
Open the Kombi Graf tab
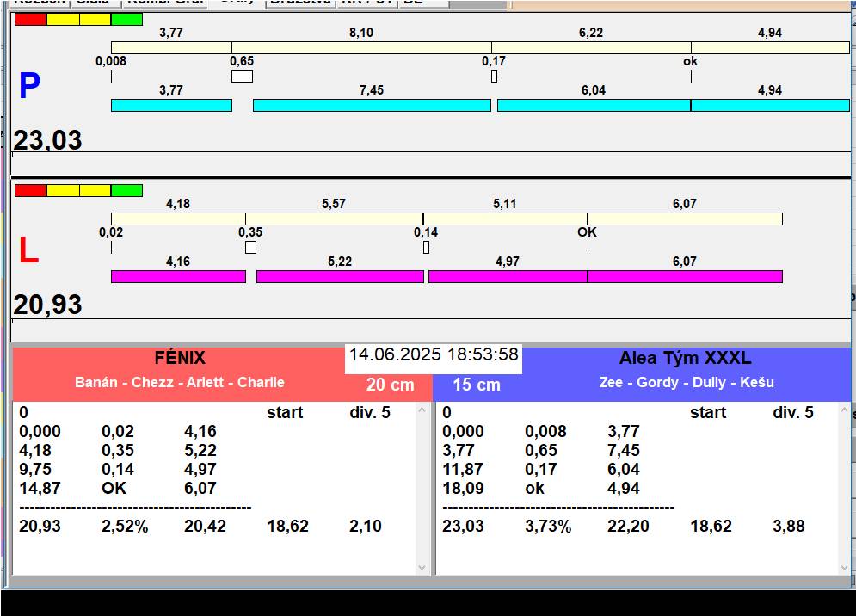click(164, 3)
